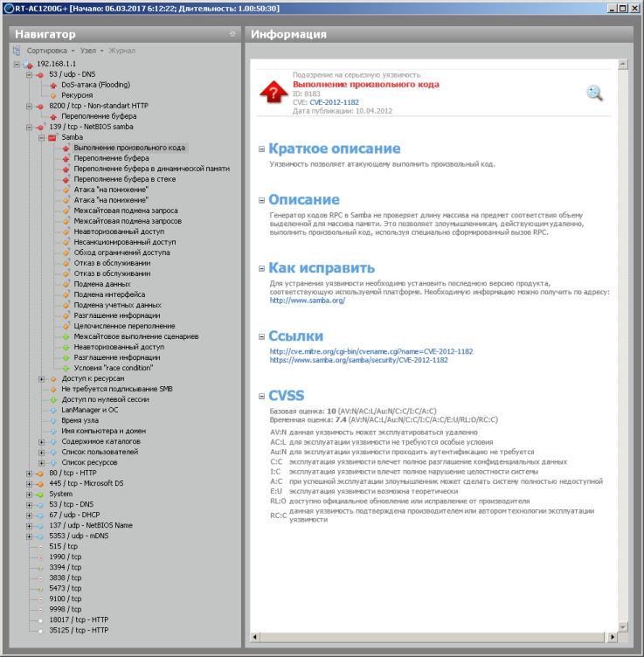Click the blue icon beside Время узла
This screenshot has width=644, height=657.
[x=53, y=421]
